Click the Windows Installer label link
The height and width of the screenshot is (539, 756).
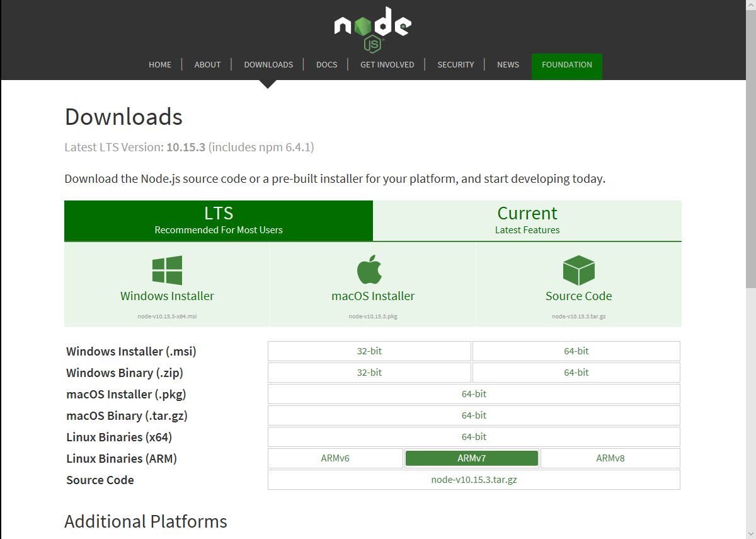[167, 296]
